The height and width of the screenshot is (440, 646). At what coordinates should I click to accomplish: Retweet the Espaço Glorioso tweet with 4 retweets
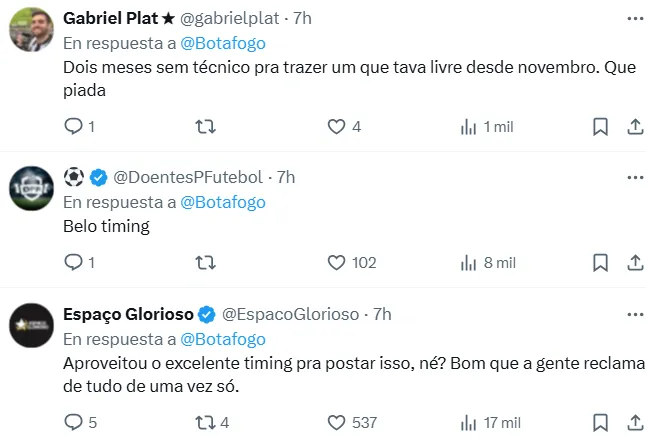204,423
